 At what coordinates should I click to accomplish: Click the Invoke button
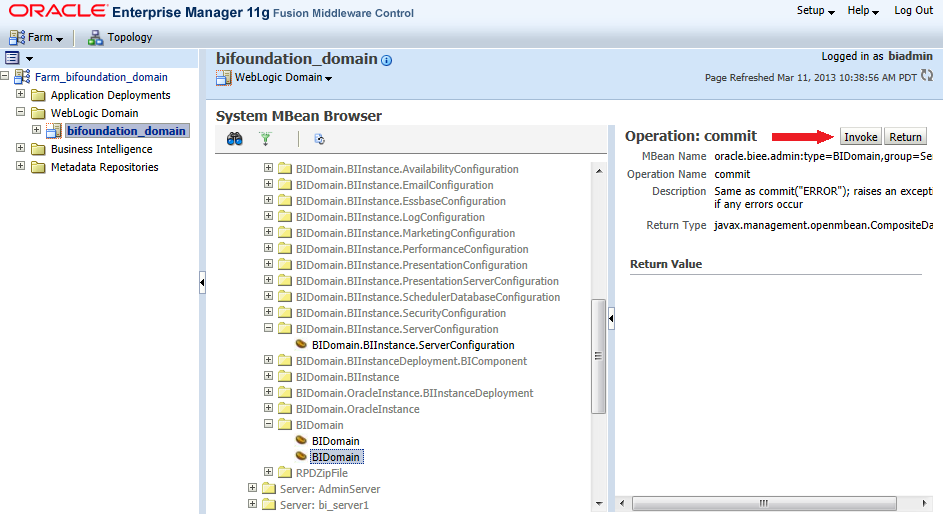tap(861, 136)
